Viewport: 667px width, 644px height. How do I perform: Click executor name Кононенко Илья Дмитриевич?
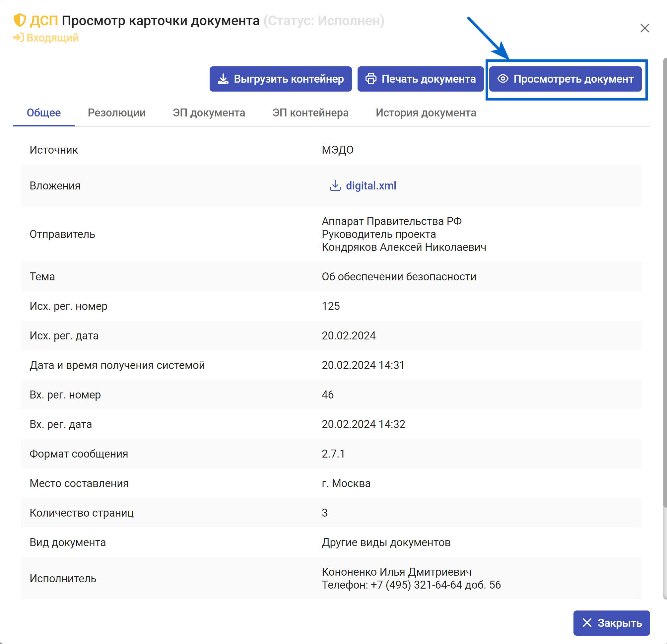(397, 572)
